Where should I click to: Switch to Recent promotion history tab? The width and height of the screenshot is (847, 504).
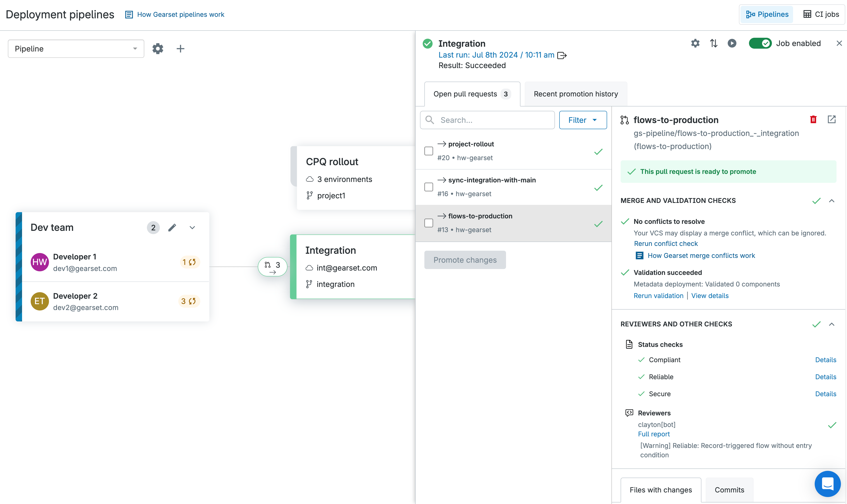tap(575, 94)
